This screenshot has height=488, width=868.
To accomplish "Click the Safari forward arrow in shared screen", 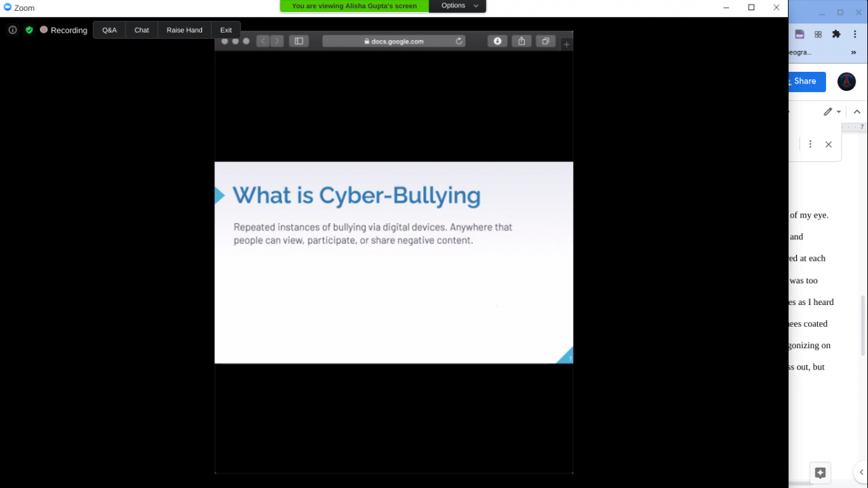I will (x=277, y=41).
